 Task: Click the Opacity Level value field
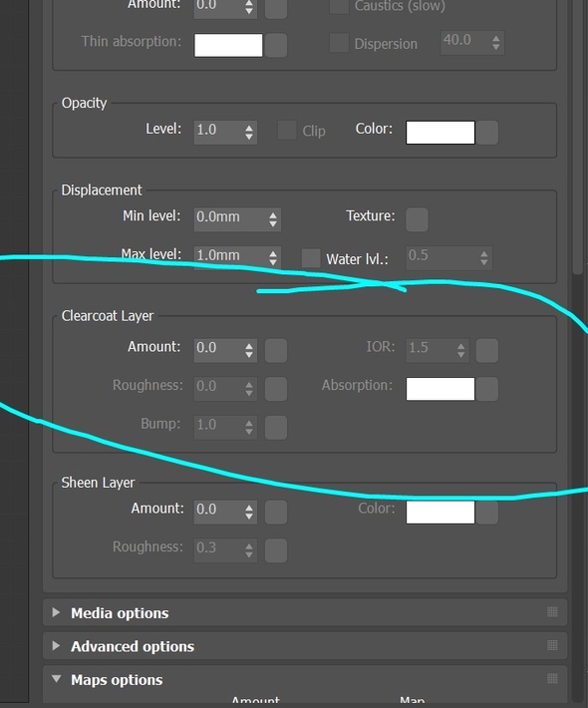(219, 132)
